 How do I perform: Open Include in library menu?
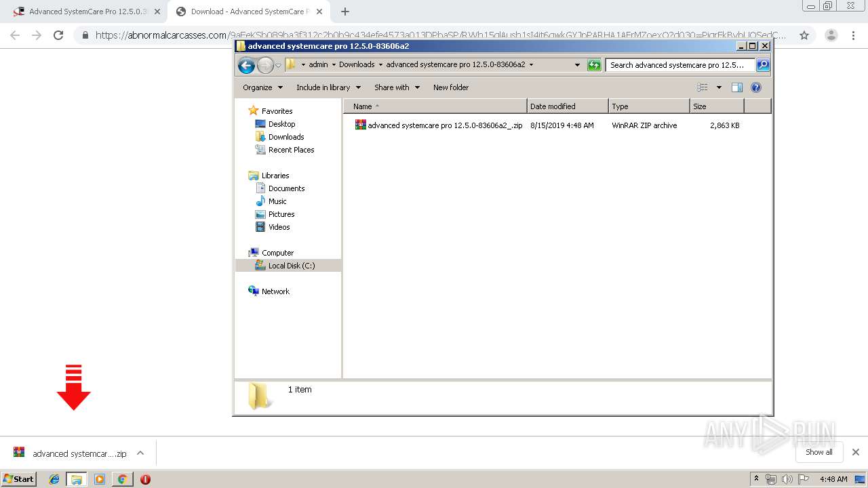click(x=329, y=87)
